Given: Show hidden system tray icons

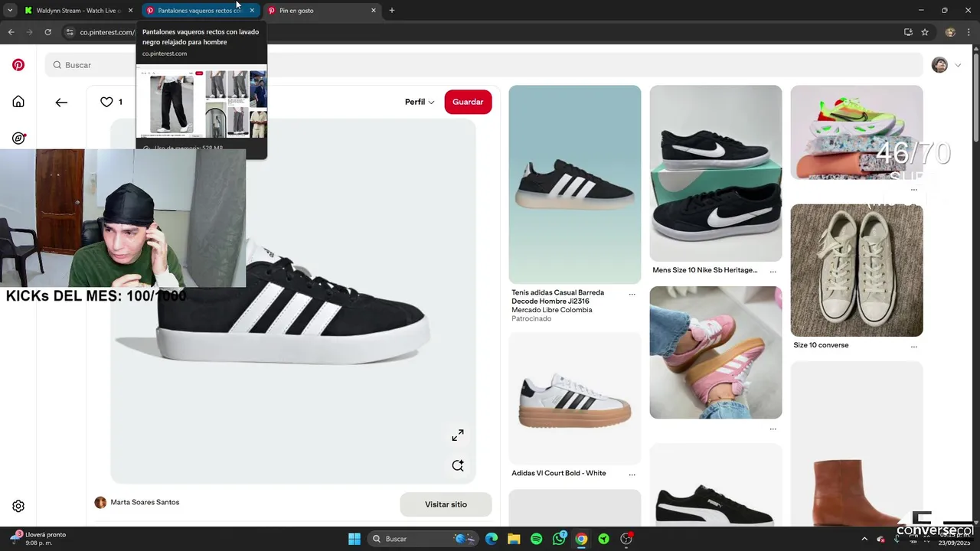Looking at the screenshot, I should (864, 539).
